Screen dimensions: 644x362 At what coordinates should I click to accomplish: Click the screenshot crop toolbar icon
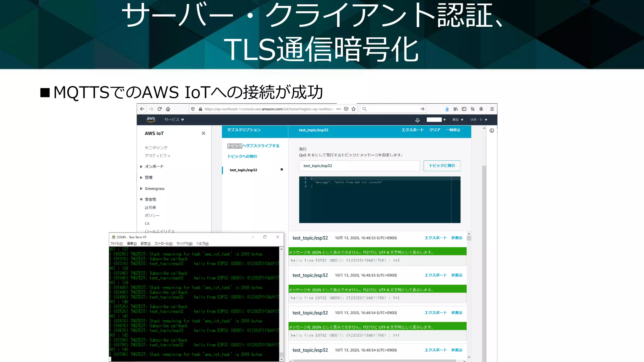473,109
